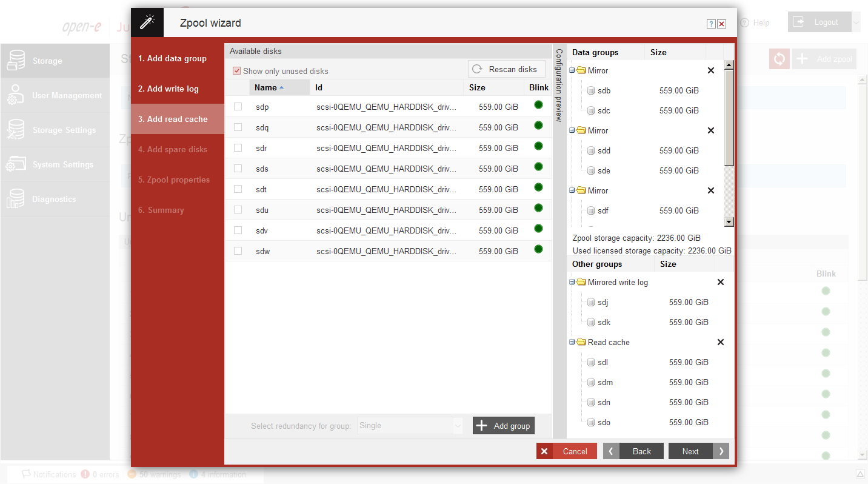The image size is (868, 484).
Task: Select step 5 Zpool properties
Action: pyautogui.click(x=177, y=180)
